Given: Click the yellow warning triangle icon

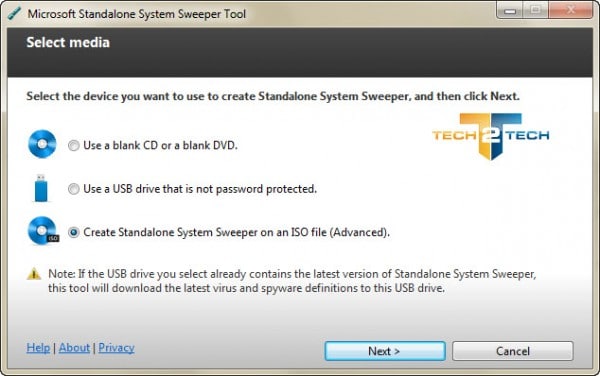Looking at the screenshot, I should (x=34, y=273).
